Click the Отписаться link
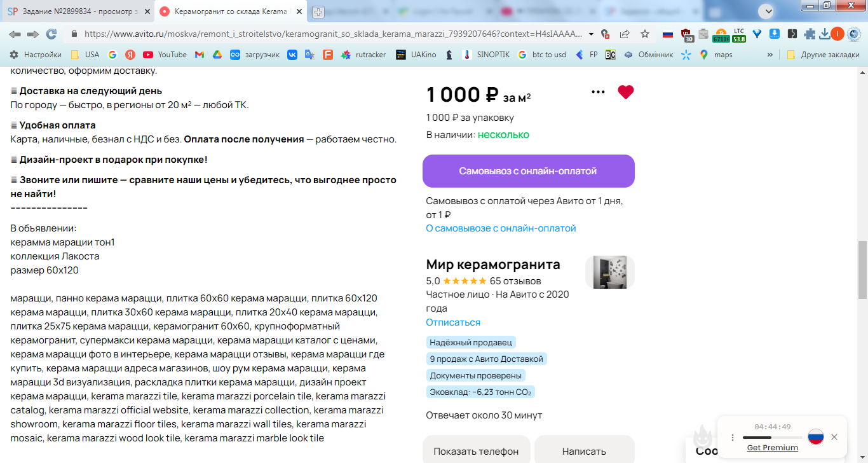 (453, 322)
